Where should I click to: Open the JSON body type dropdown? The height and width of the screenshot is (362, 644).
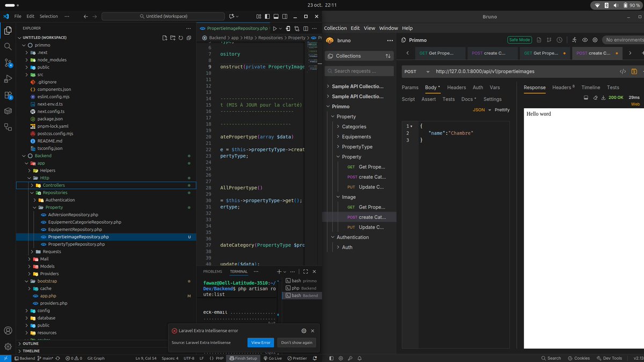click(481, 109)
